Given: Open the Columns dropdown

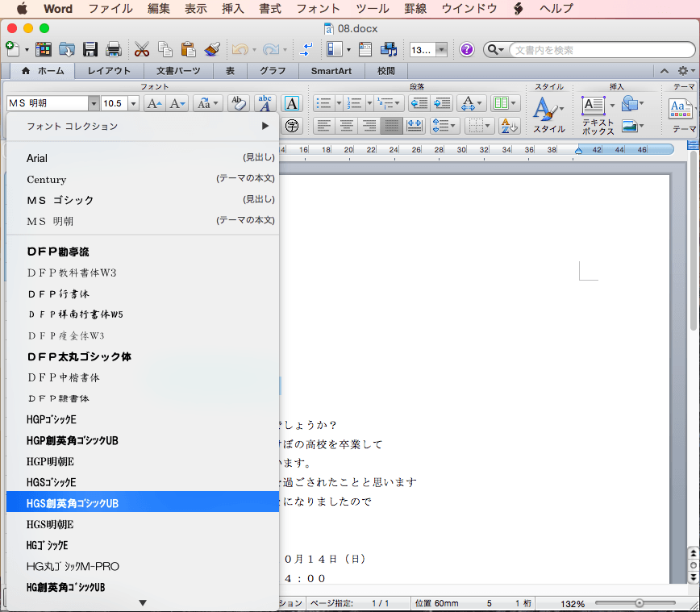Looking at the screenshot, I should (x=506, y=103).
